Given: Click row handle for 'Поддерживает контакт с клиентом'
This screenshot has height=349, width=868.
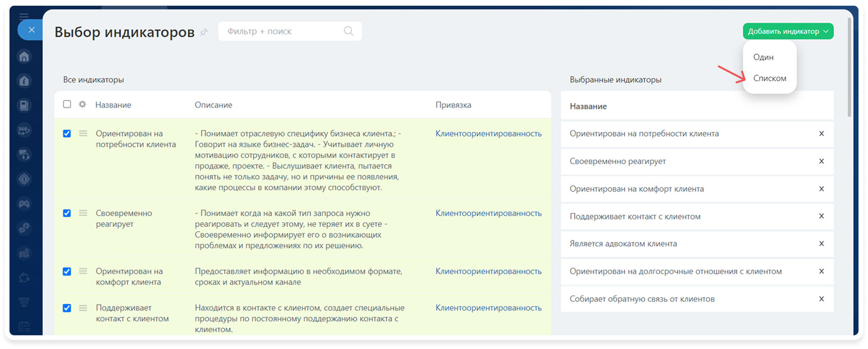Looking at the screenshot, I should [x=83, y=308].
